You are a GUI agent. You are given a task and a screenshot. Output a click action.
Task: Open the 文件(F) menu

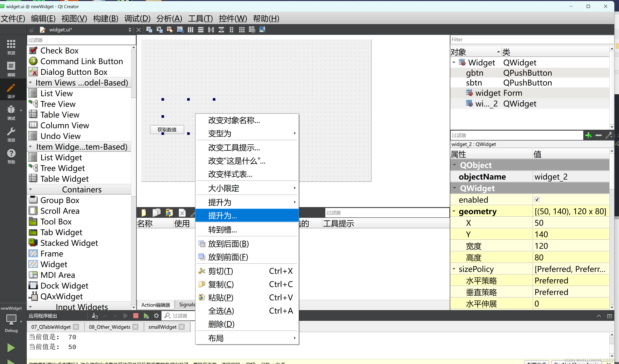pos(13,18)
